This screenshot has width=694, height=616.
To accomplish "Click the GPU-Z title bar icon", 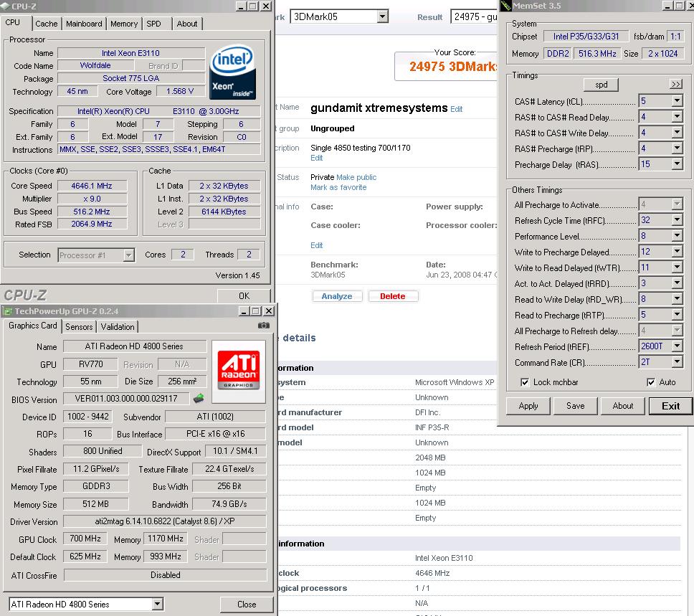I will click(x=7, y=311).
